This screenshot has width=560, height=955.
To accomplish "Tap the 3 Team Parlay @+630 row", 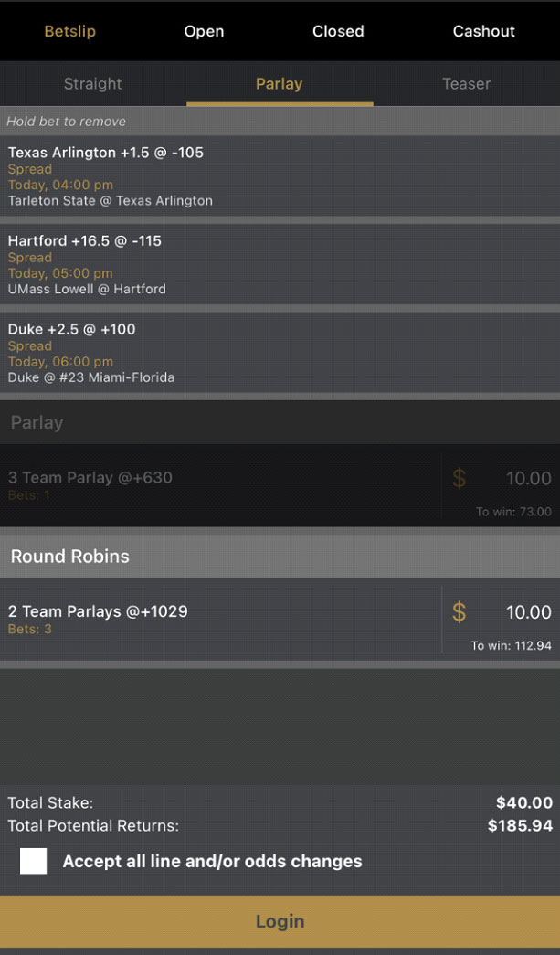I will pyautogui.click(x=219, y=484).
